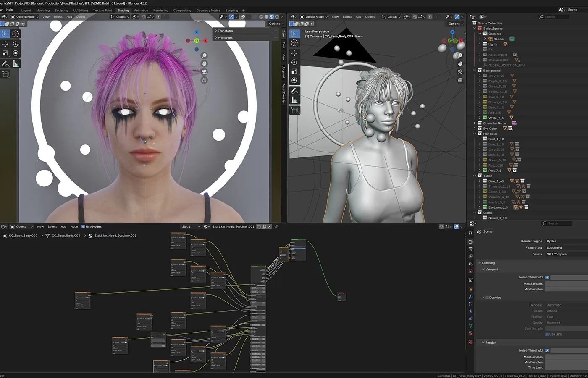Click the Render Time Limit field
Screen dimensions: 588x378
(566, 367)
